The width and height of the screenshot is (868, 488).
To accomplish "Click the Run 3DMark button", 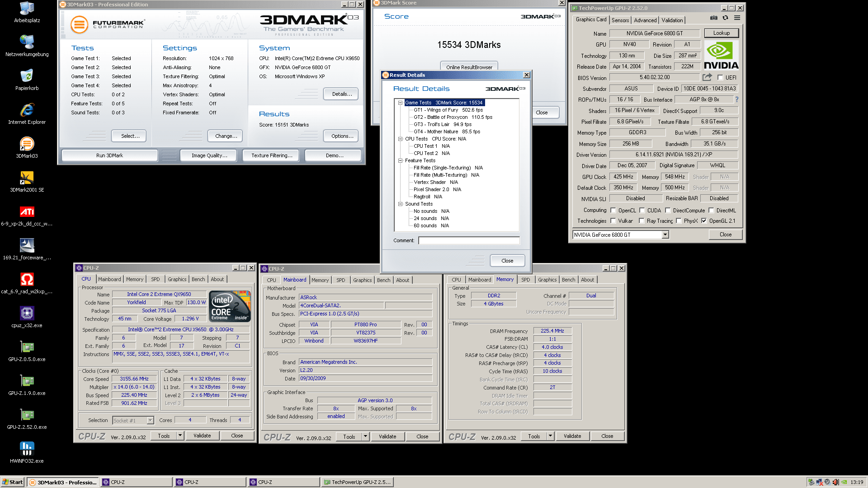I will [110, 155].
